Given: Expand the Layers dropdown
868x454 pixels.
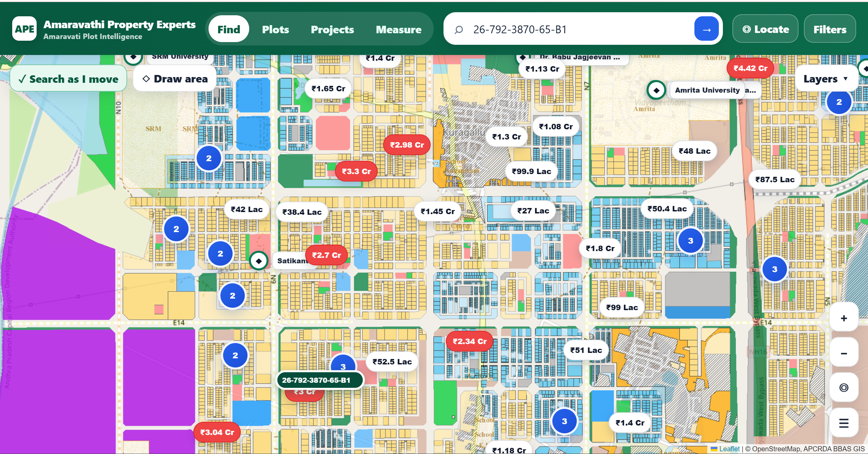Looking at the screenshot, I should click(826, 79).
